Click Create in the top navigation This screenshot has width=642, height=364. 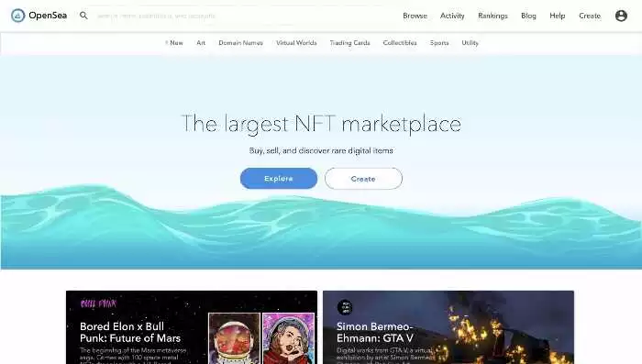(590, 16)
